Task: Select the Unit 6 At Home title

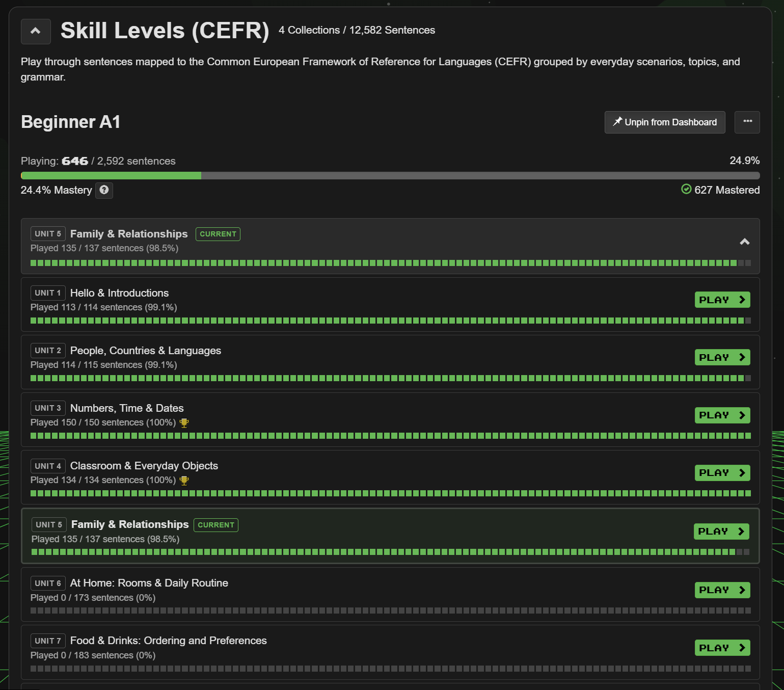Action: (x=149, y=583)
